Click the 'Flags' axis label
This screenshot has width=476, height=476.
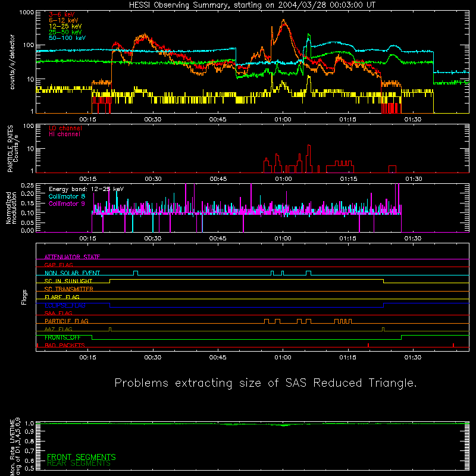click(x=24, y=297)
